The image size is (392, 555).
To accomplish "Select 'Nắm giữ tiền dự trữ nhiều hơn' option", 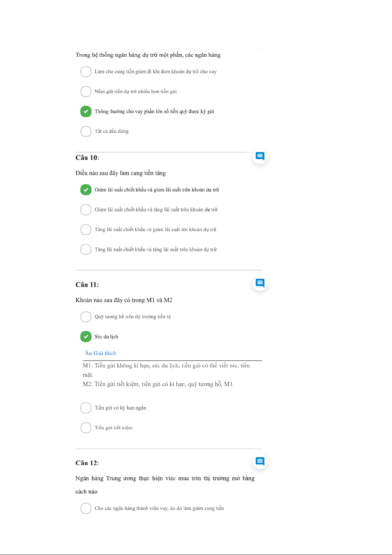I will (86, 92).
